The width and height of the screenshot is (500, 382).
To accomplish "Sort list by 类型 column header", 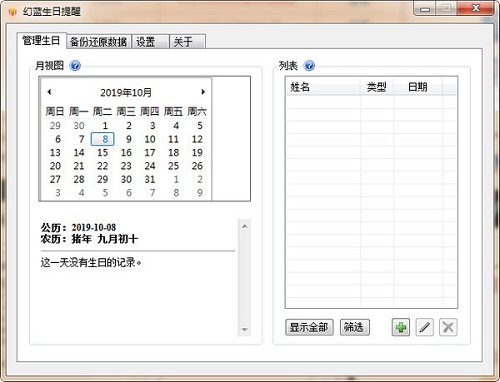I will 377,87.
